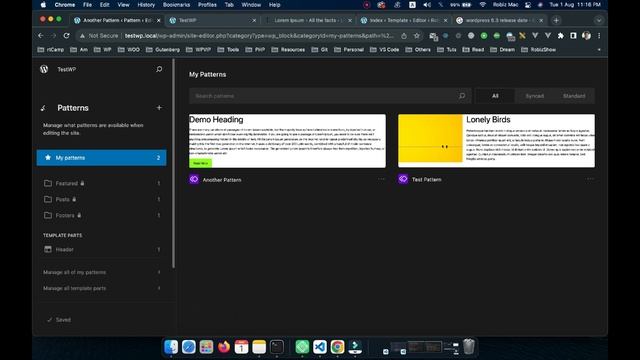Viewport: 640px width, 360px height.
Task: Switch to the wordpress 6.3 release date tab
Action: [x=499, y=20]
